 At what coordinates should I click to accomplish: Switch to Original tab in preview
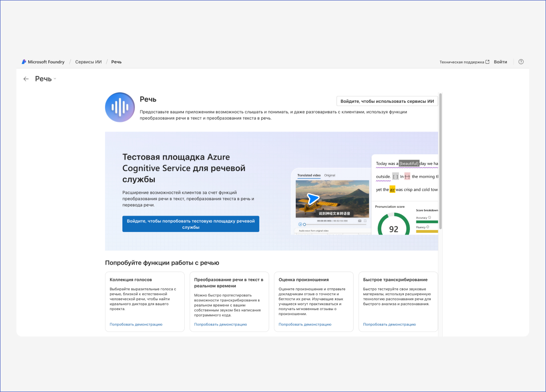[330, 175]
